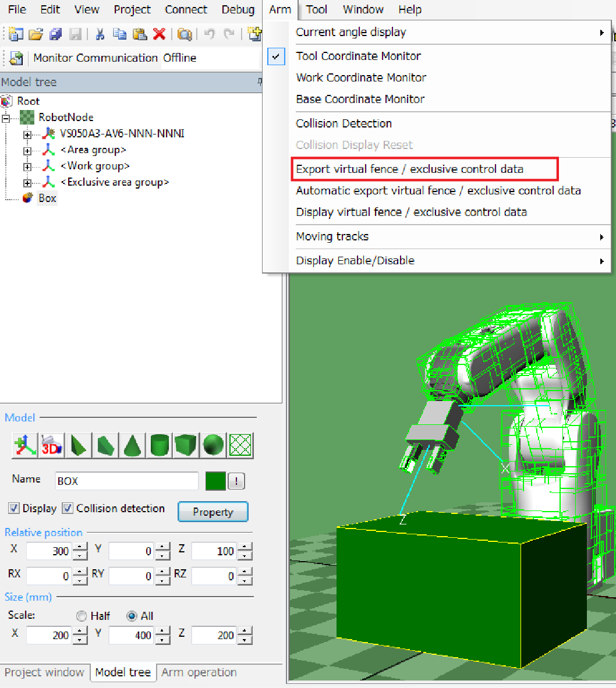Open the green model color swatch
The height and width of the screenshot is (688, 616).
click(215, 481)
